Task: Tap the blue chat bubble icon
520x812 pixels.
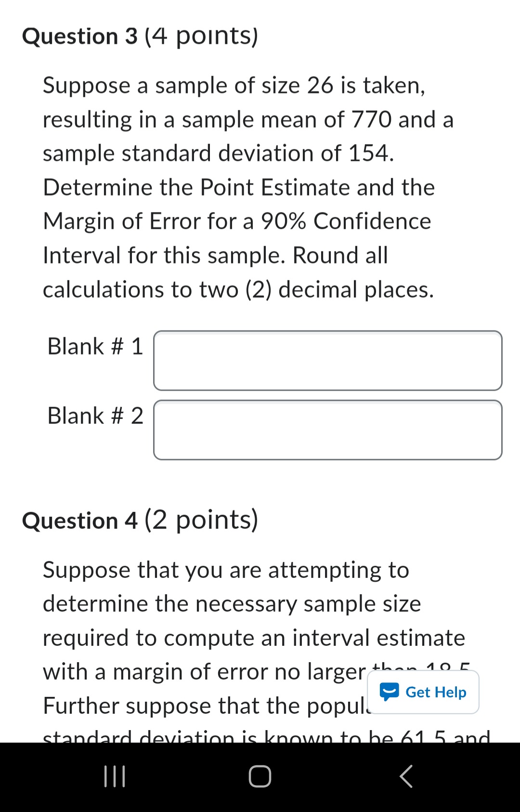Action: pos(389,692)
